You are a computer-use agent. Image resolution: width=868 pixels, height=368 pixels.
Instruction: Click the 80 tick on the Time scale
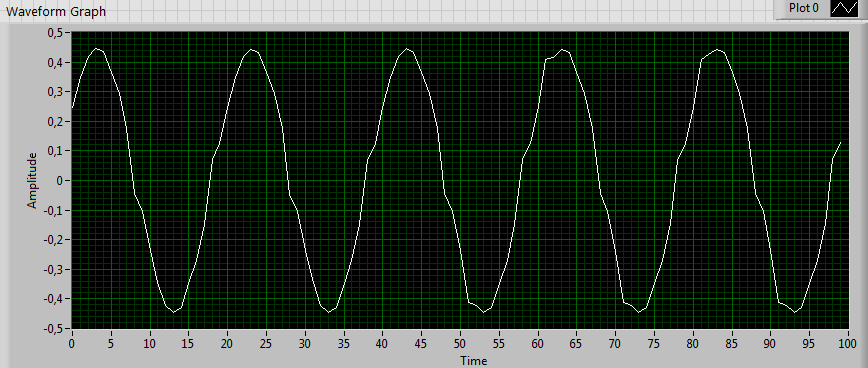pyautogui.click(x=693, y=344)
